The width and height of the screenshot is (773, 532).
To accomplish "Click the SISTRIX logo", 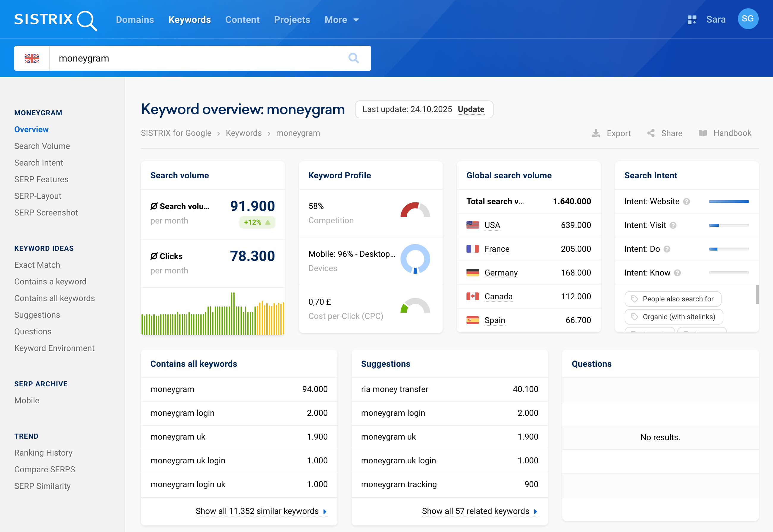I will pos(55,20).
